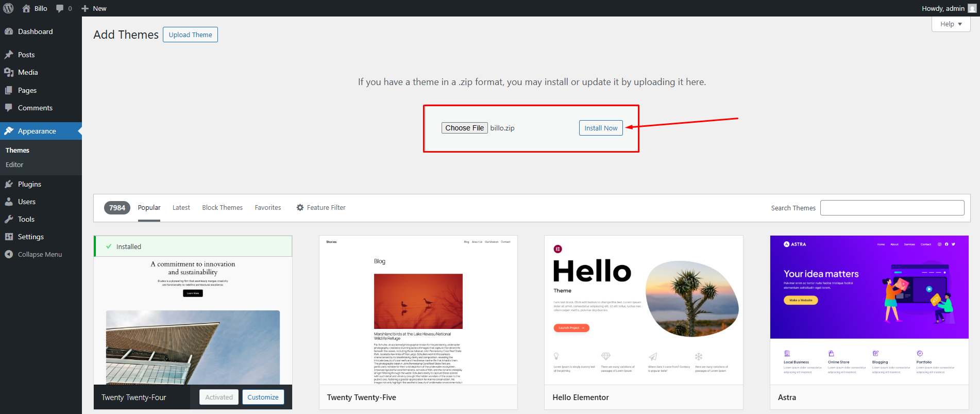Click the New content menu
Viewport: 980px width, 414px height.
point(94,8)
